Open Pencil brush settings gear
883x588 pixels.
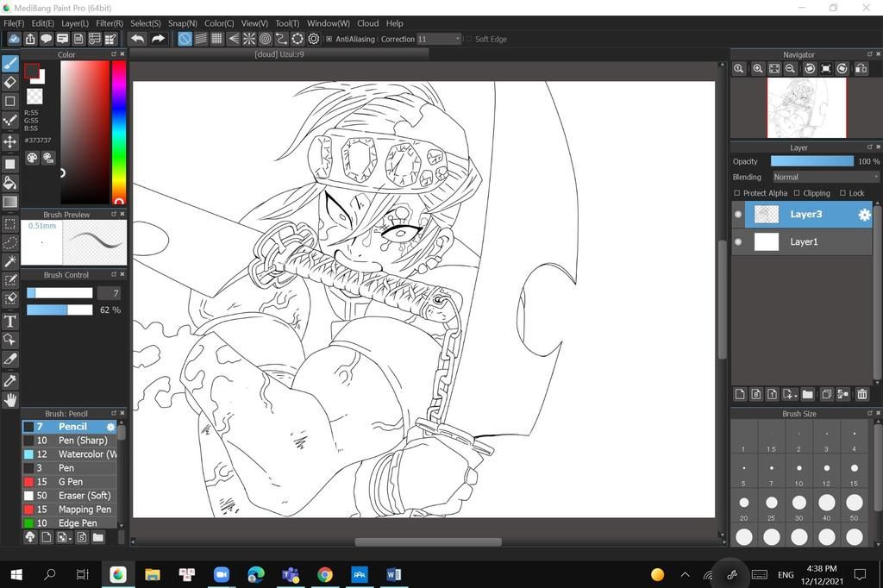pos(111,427)
